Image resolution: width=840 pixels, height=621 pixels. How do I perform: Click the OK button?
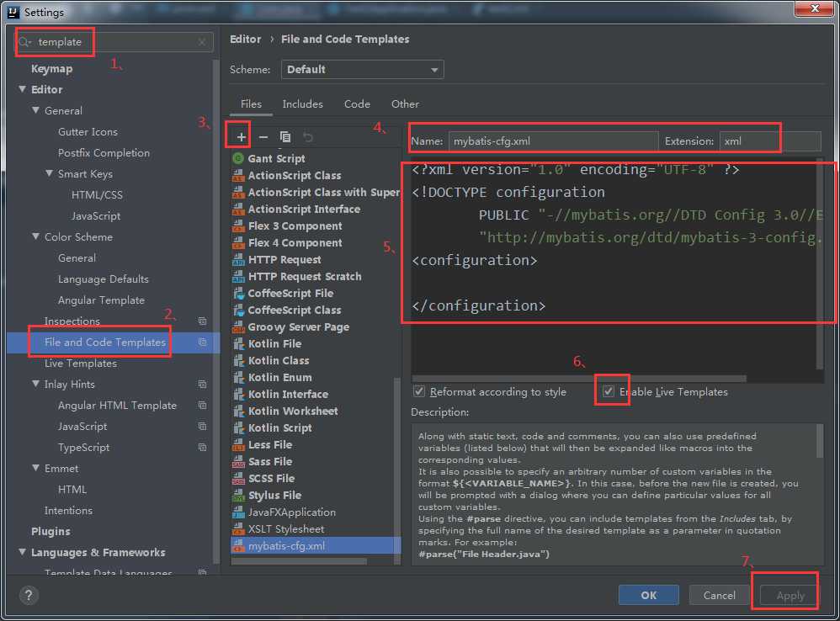click(x=649, y=595)
